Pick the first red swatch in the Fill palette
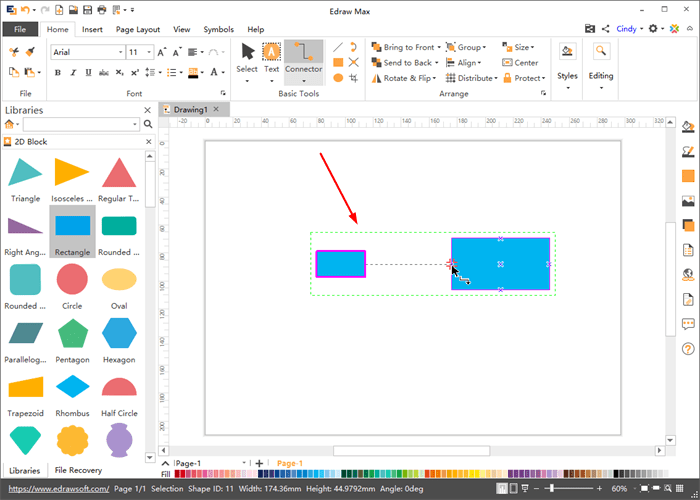The width and height of the screenshot is (700, 500). [177, 474]
